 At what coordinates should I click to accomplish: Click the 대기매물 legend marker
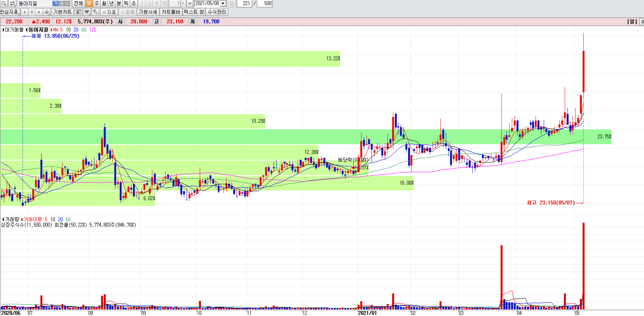[3, 30]
